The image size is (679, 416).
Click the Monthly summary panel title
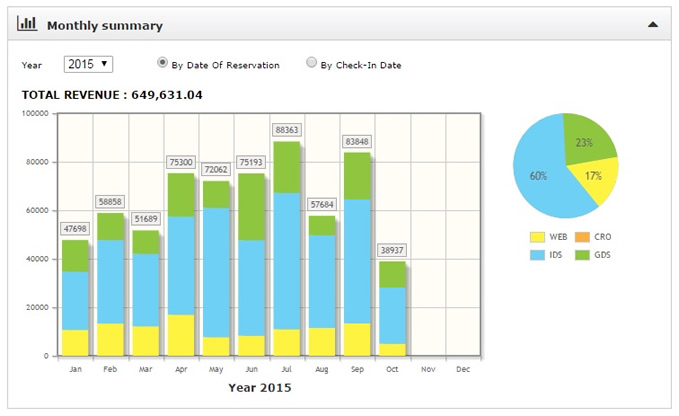point(105,26)
